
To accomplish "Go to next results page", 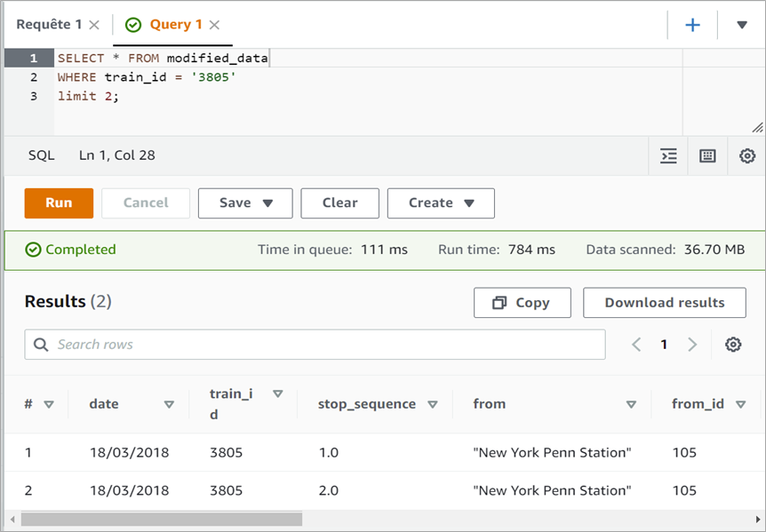I will pyautogui.click(x=692, y=345).
